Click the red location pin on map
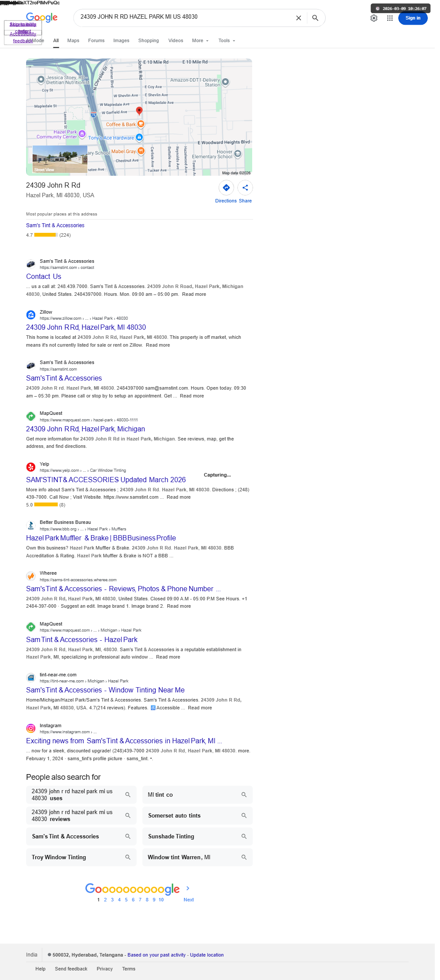 [x=139, y=111]
